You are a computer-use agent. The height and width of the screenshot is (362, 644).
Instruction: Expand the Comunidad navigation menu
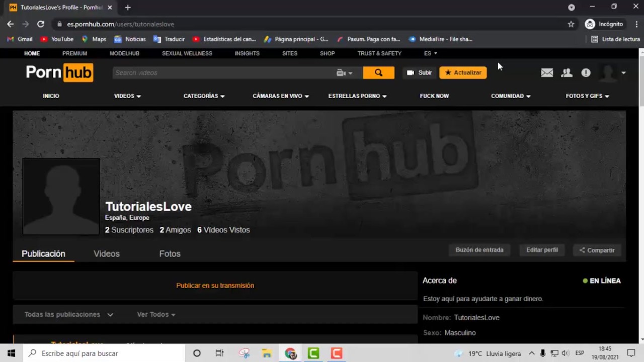510,96
